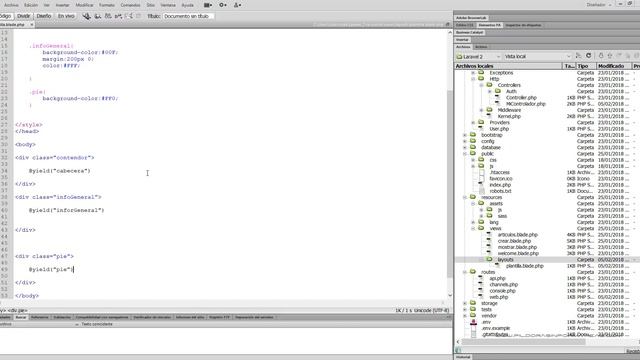Expand the Auth folder expander
This screenshot has height=360, width=640.
tap(490, 91)
